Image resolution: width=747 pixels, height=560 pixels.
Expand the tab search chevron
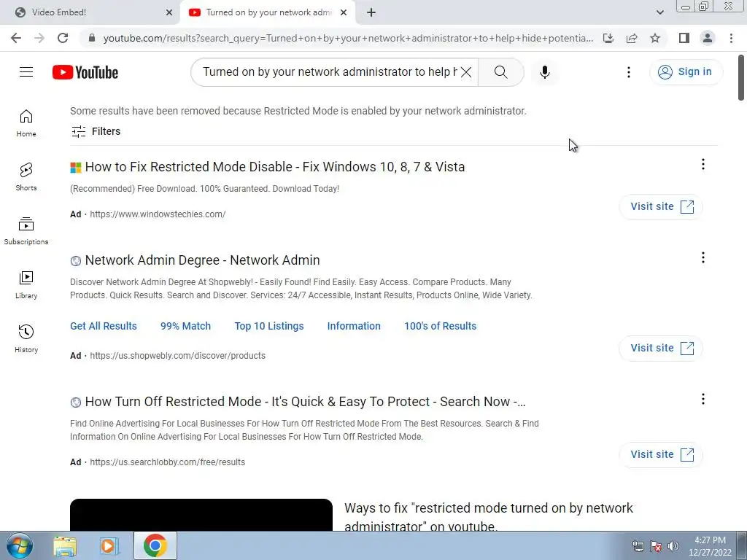(x=659, y=12)
